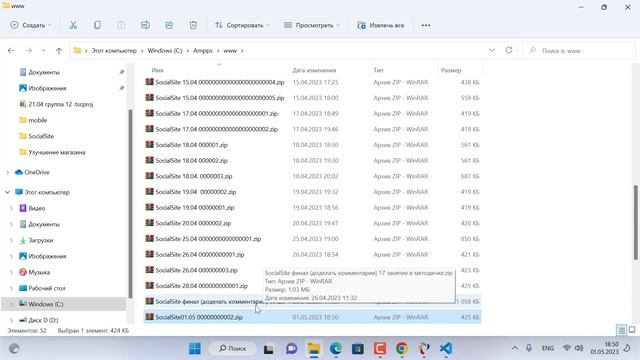The image size is (640, 360).
Task: Click the taskbar Search button
Action: pos(232,349)
